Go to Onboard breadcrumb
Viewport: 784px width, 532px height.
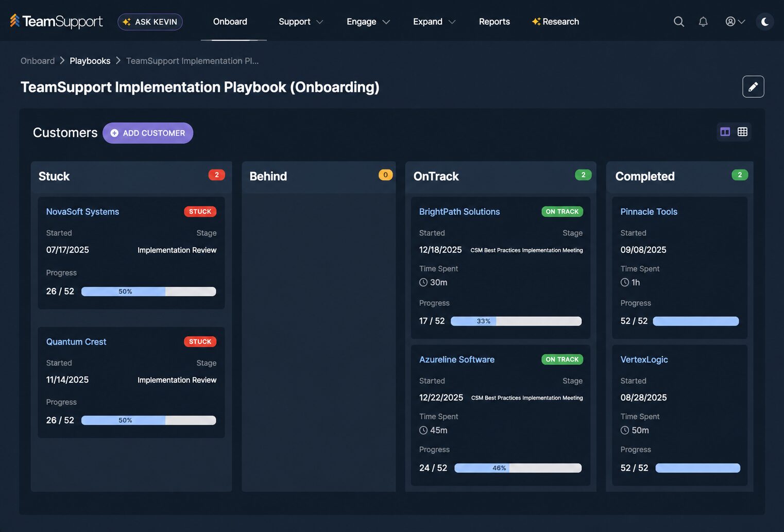38,61
